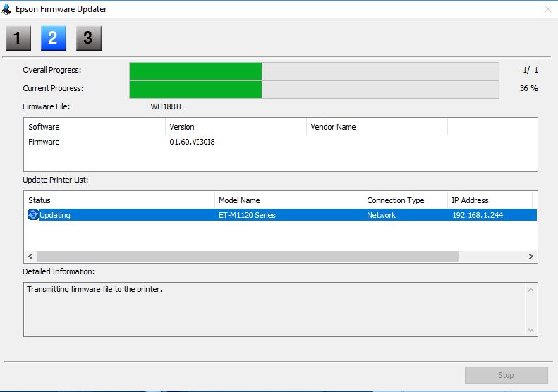The height and width of the screenshot is (392, 558).
Task: Click the 01.60.VI30I8 version value
Action: tap(192, 142)
